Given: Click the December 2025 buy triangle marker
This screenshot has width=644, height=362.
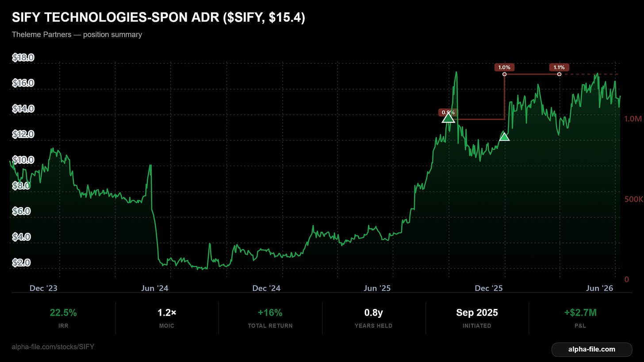Looking at the screenshot, I should pos(504,137).
